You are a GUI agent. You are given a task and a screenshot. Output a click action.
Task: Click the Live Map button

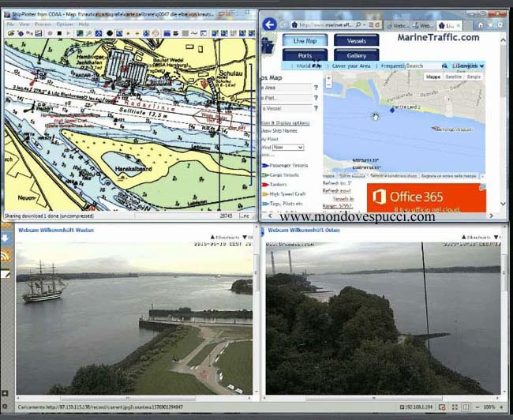(305, 41)
